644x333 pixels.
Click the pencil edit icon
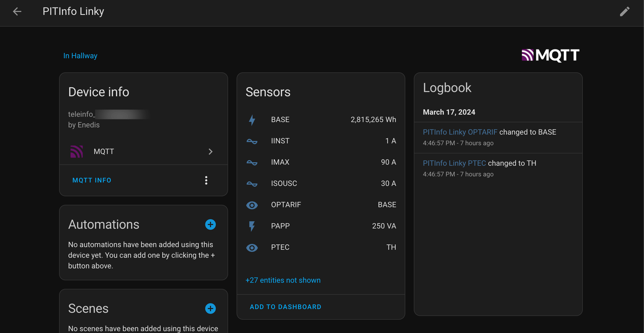[x=625, y=11]
